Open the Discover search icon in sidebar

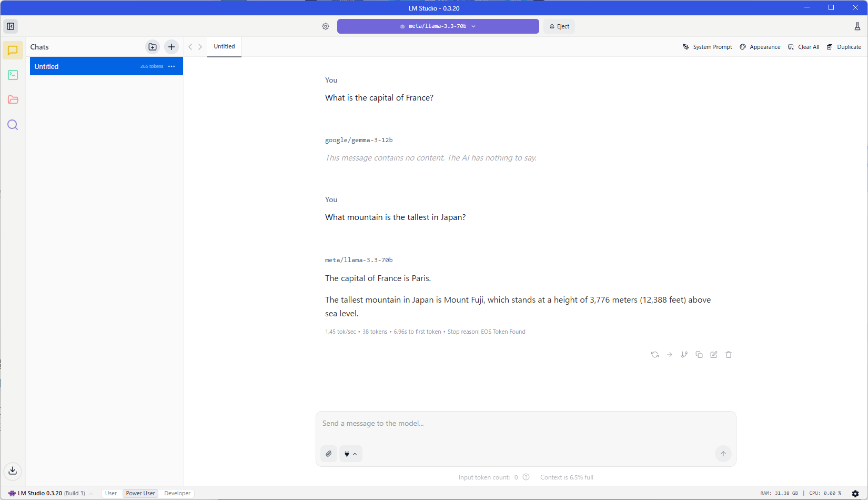13,125
